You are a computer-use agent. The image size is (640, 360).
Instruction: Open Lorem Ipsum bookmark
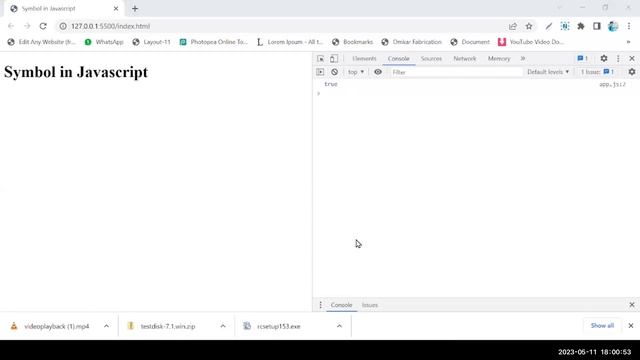[x=289, y=42]
